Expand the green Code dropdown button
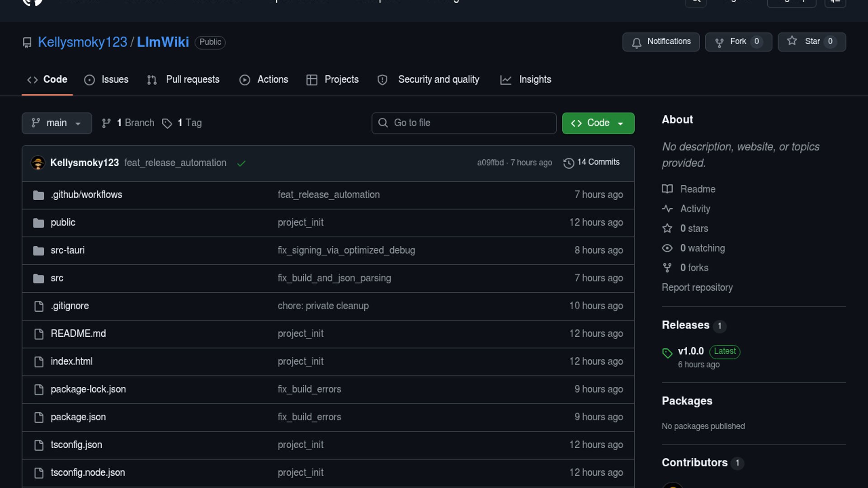This screenshot has height=488, width=868. (598, 123)
